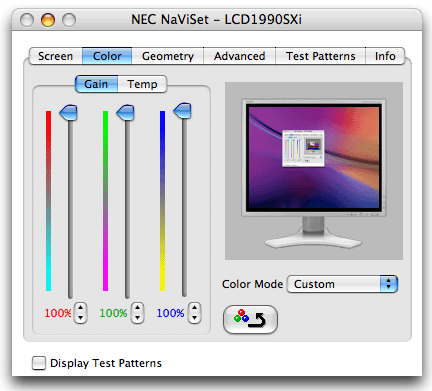Click the green 100% gain value
Image resolution: width=432 pixels, height=391 pixels.
[113, 313]
